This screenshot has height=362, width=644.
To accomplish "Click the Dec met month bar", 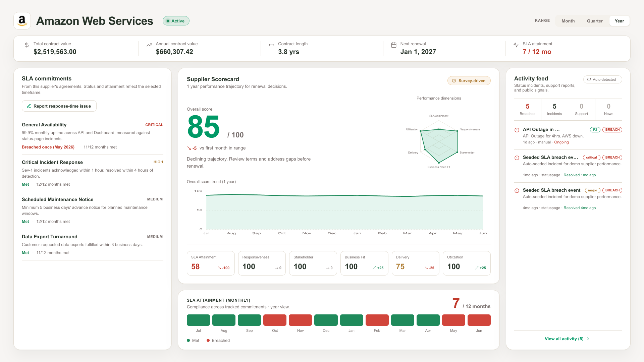I will tap(326, 320).
